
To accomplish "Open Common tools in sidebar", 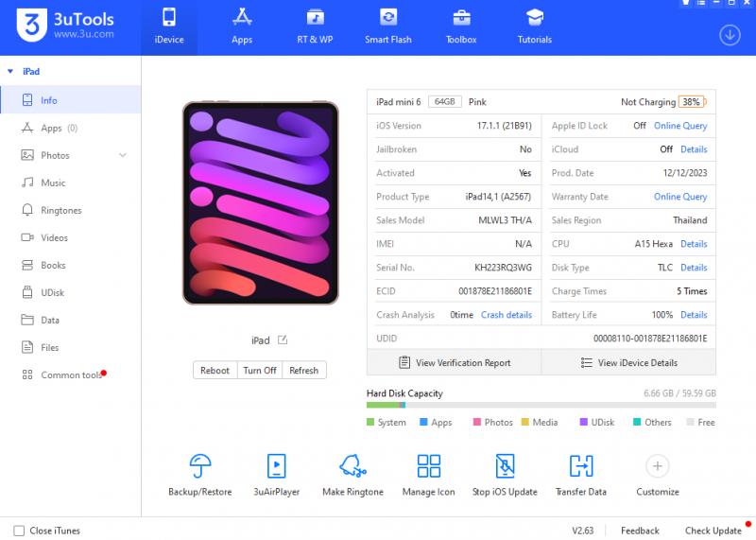I will [71, 375].
